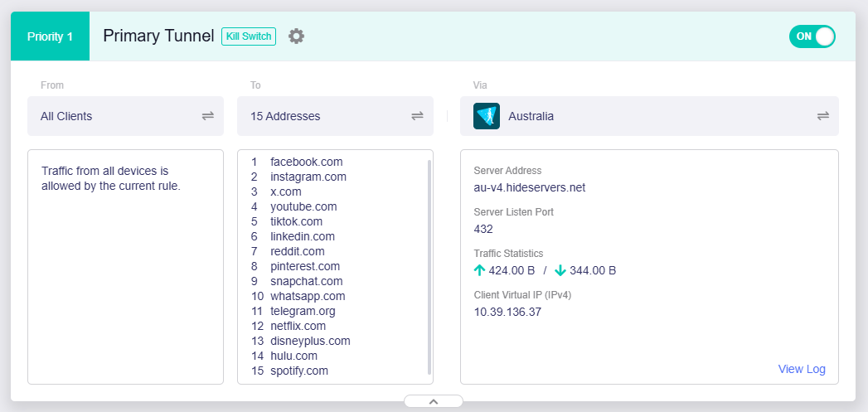The width and height of the screenshot is (868, 412).
Task: Click the hide.me VPN logo icon
Action: point(487,116)
